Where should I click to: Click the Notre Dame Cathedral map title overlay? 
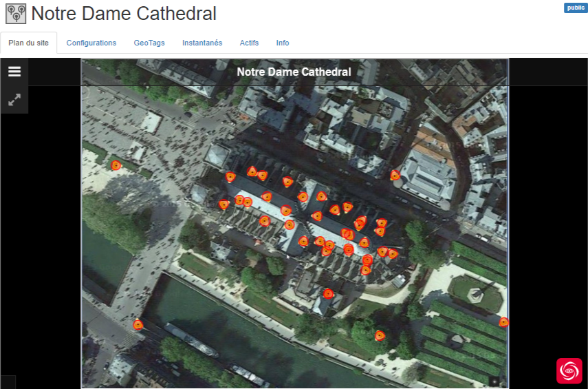tap(294, 72)
